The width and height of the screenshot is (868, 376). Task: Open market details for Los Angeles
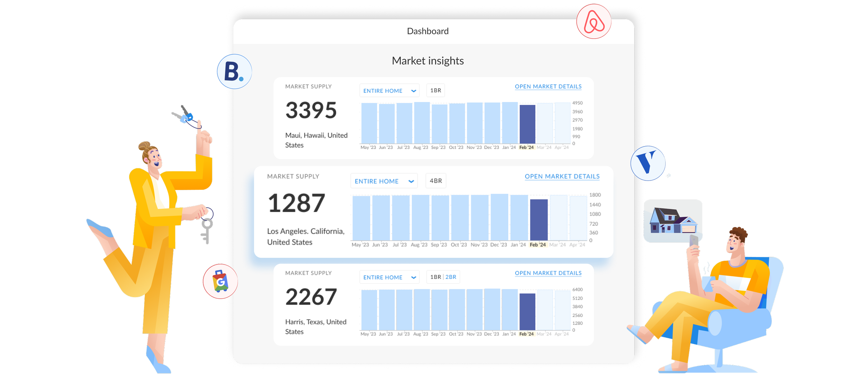coord(562,176)
